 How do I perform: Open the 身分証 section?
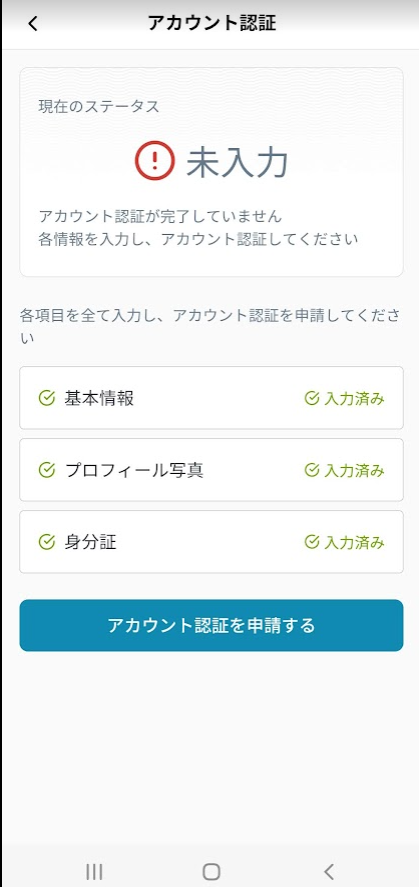211,542
